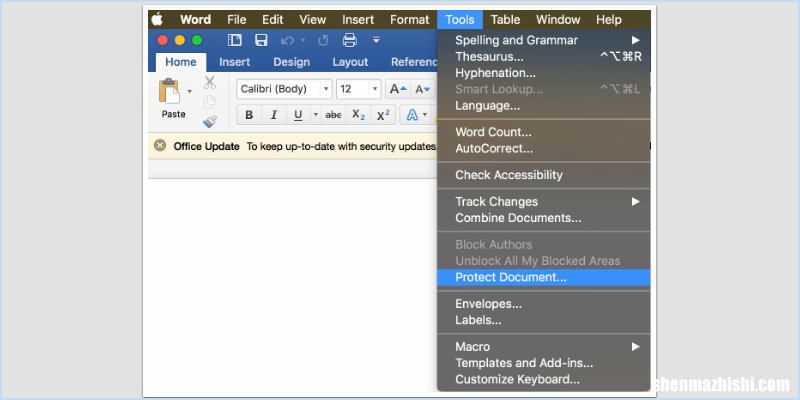Choose Hyphenation... menu entry
Viewport: 800px width, 400px height.
point(544,73)
